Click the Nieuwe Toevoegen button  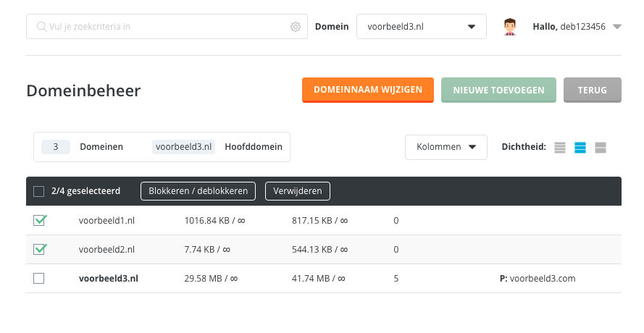click(x=498, y=90)
